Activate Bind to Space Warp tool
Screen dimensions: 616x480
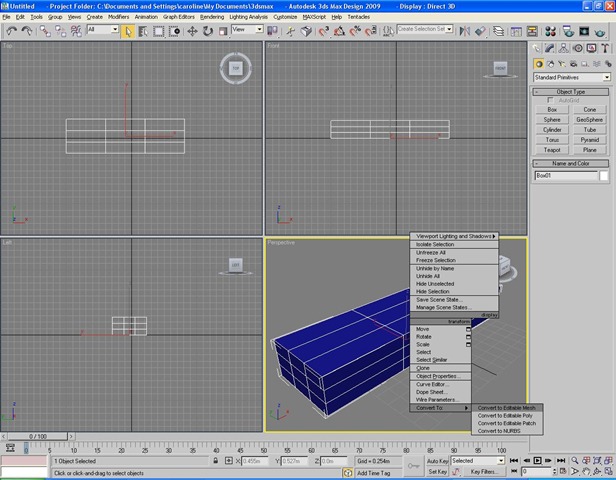point(76,31)
